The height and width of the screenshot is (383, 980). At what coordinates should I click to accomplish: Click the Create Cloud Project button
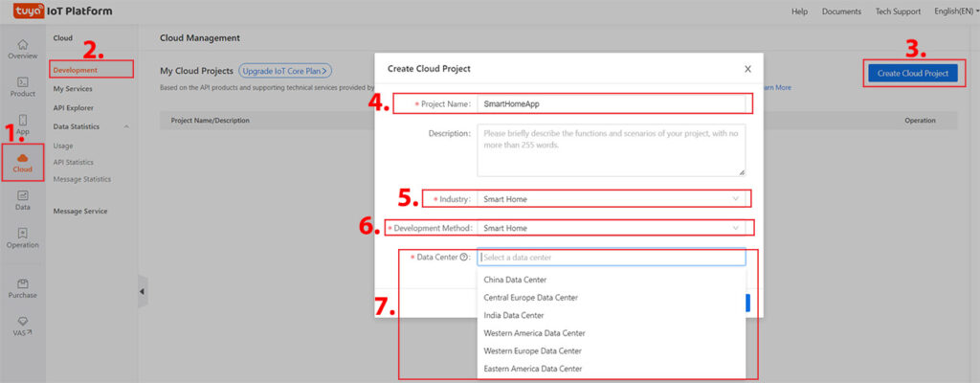(912, 73)
